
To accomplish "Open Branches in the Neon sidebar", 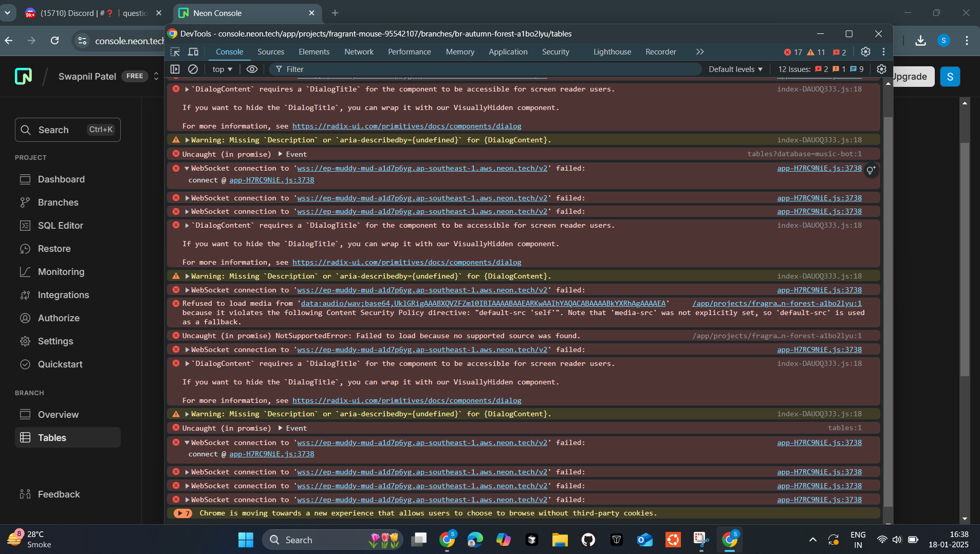I will [68, 202].
